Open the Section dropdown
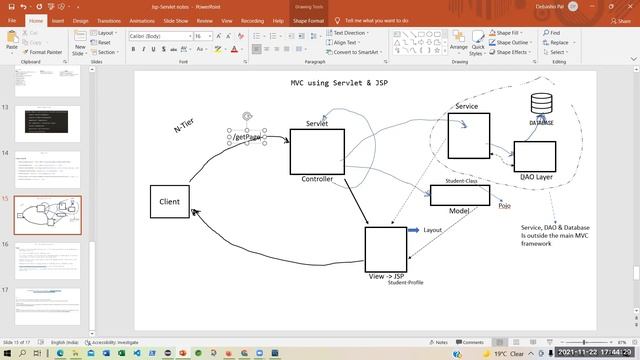 point(105,52)
